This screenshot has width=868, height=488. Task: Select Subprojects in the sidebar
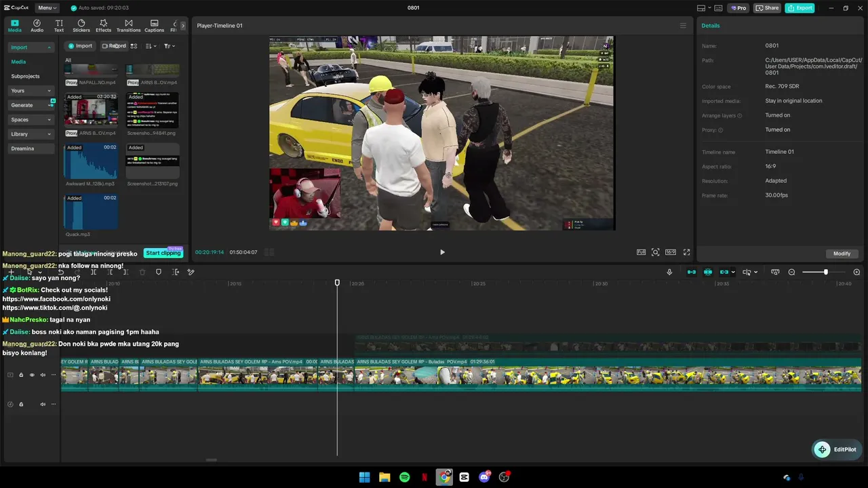(x=26, y=77)
